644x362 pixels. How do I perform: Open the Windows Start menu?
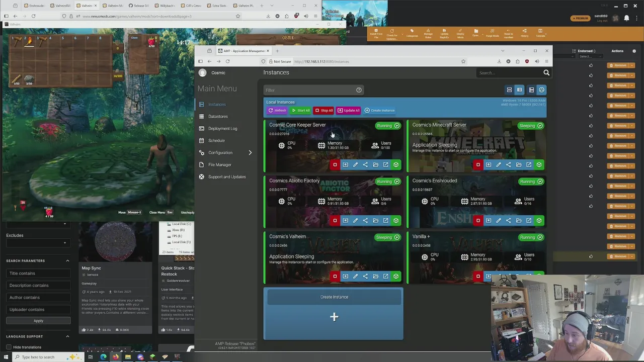(x=6, y=357)
